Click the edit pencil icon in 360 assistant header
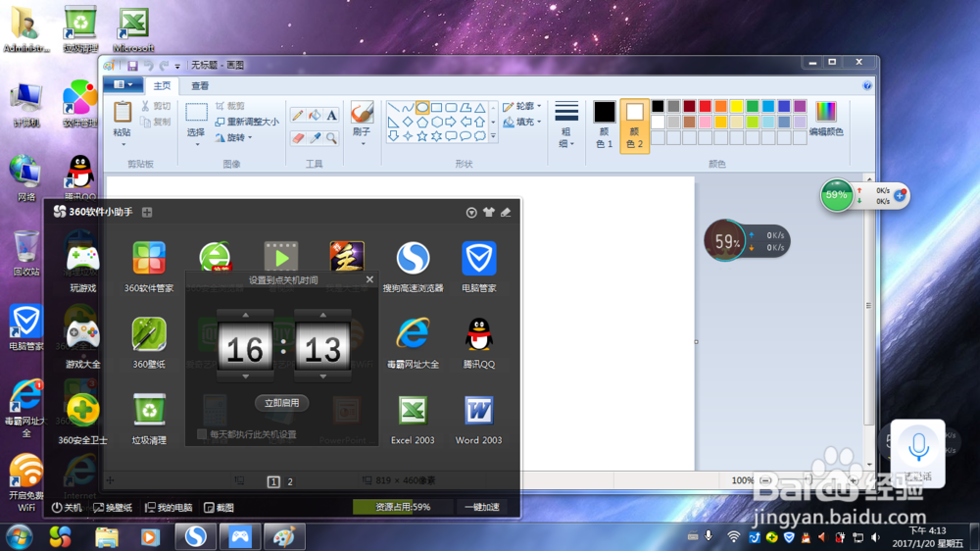Screen dimensions: 980x551 [x=506, y=213]
